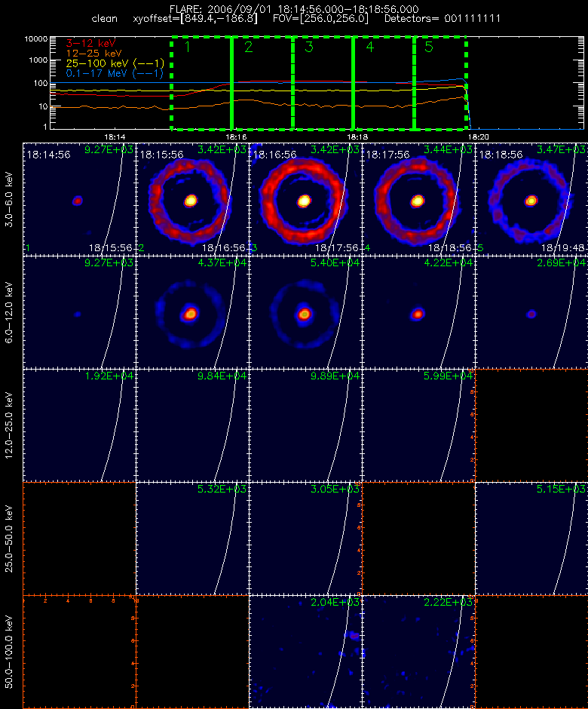This screenshot has width=588, height=709.
Task: Click the yellow 25-100 keV legend entry
Action: coord(115,63)
